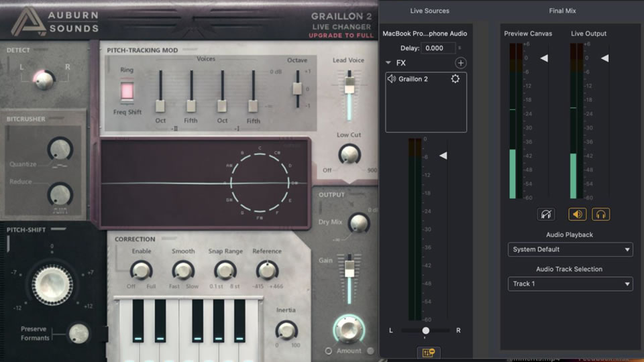Screen dimensions: 644x362
Task: Click the Delay input field
Action: [x=438, y=48]
